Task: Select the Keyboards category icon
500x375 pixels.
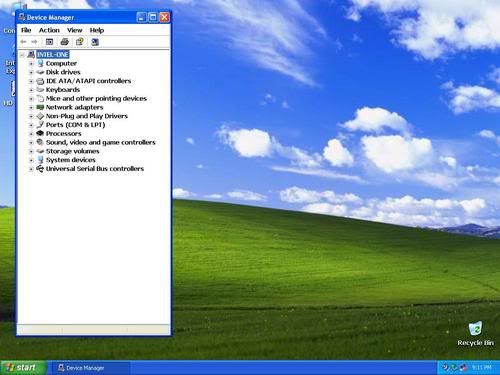Action: [40, 90]
